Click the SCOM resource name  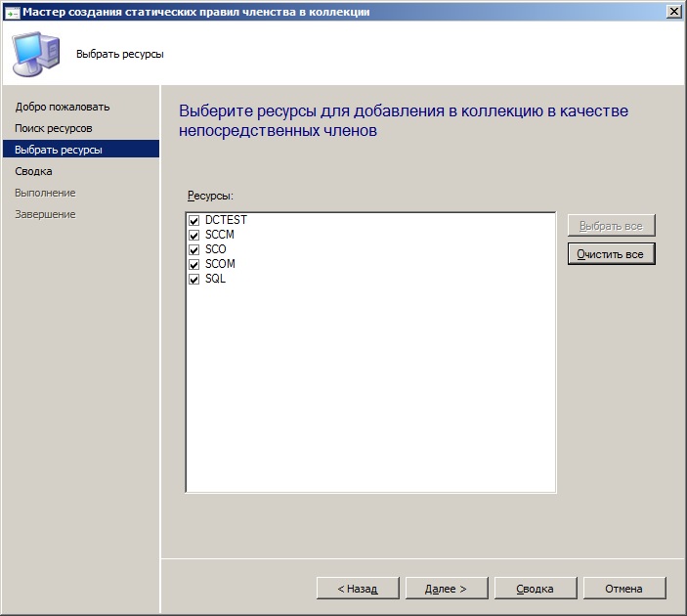pos(220,264)
